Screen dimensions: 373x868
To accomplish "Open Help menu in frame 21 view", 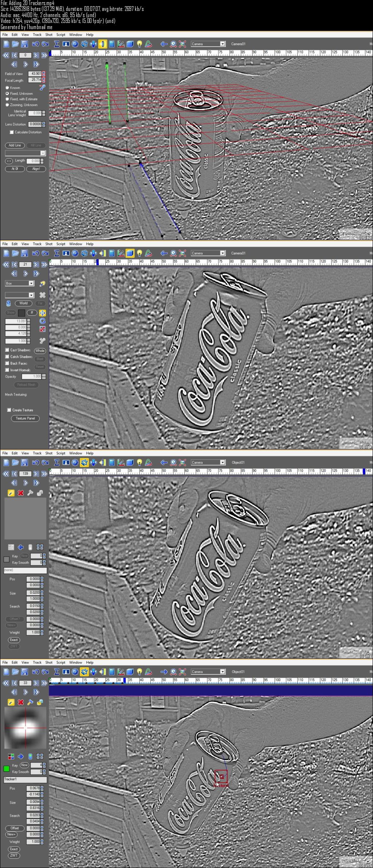I will [90, 244].
